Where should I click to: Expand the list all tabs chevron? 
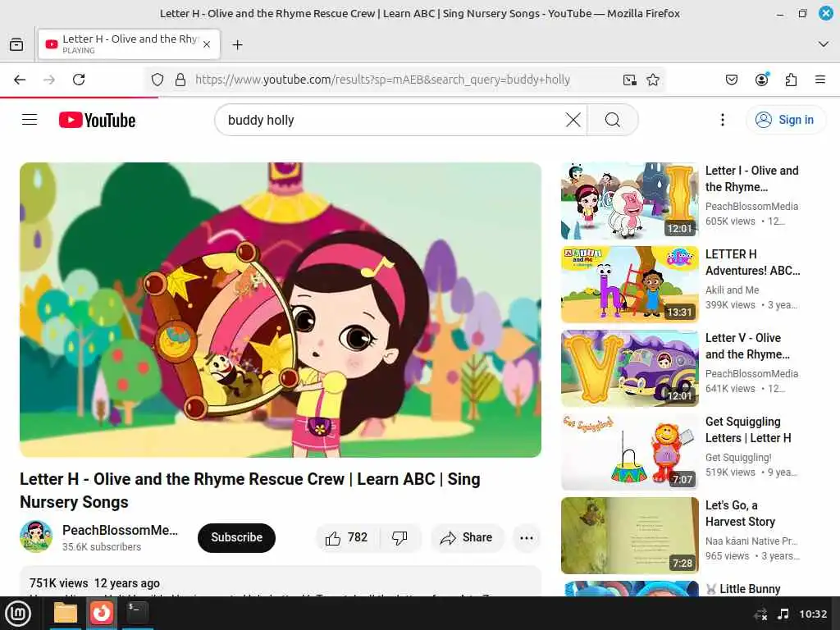pos(824,44)
